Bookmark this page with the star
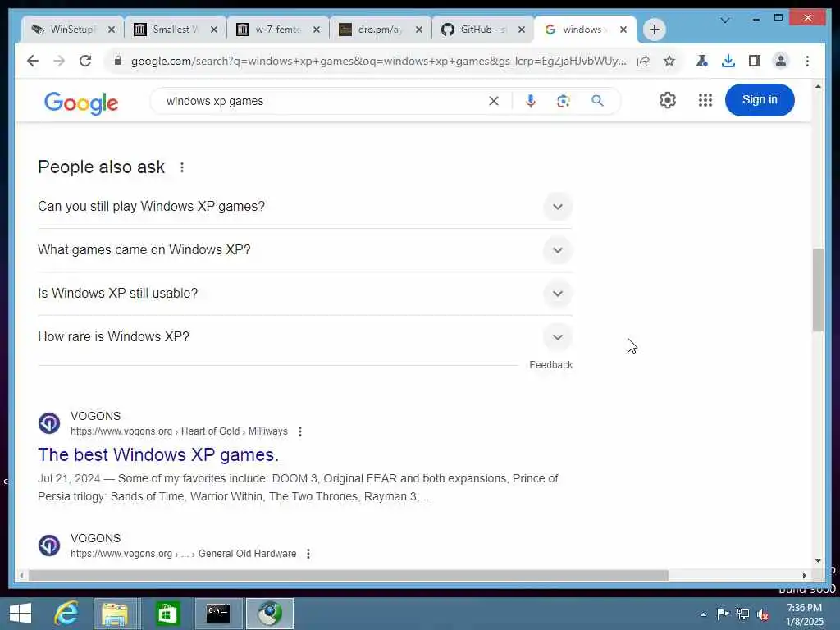This screenshot has width=840, height=630. click(669, 61)
